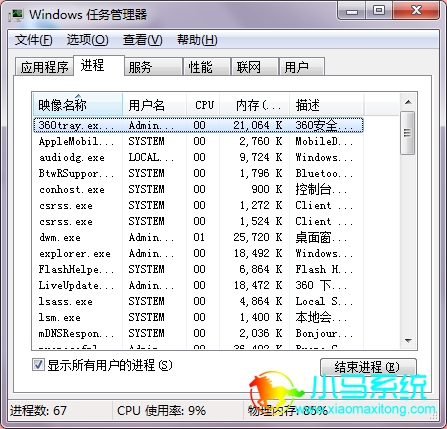
Task: Switch to the 服务 tab
Action: click(154, 67)
